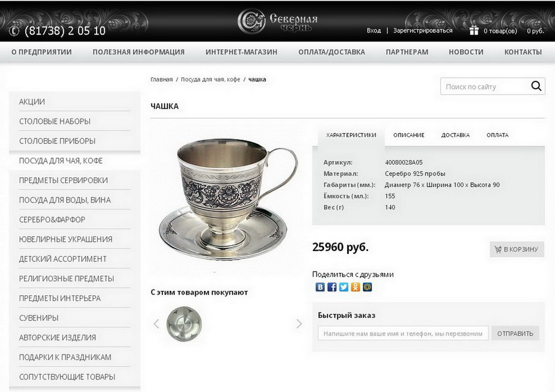The image size is (555, 392).
Task: Show previous related product arrow
Action: coord(156,324)
